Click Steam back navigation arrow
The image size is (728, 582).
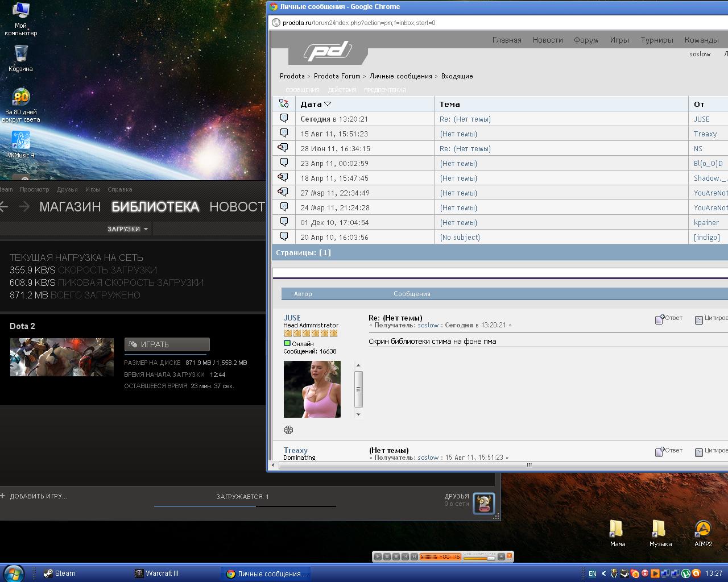click(x=4, y=206)
